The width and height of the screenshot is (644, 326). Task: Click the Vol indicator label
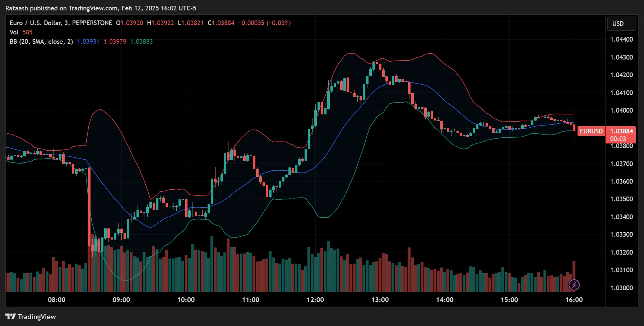tap(13, 32)
